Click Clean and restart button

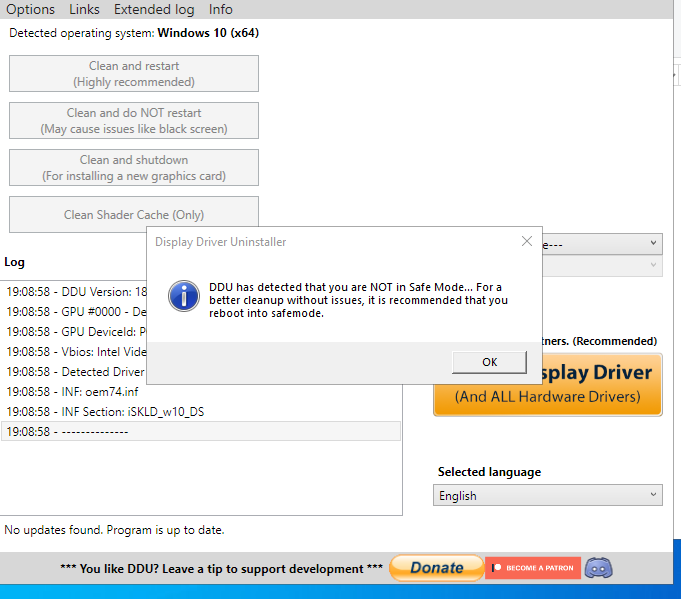(134, 73)
